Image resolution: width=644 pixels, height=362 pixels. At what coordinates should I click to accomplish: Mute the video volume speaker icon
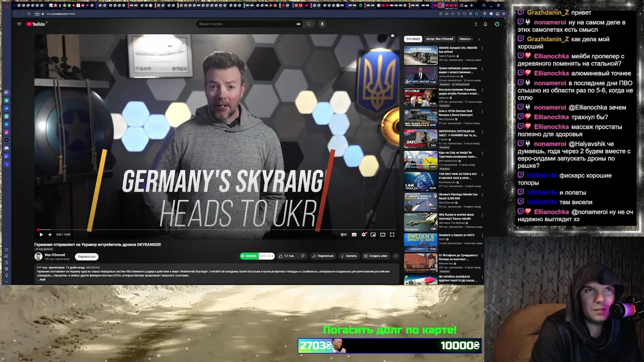pyautogui.click(x=49, y=234)
